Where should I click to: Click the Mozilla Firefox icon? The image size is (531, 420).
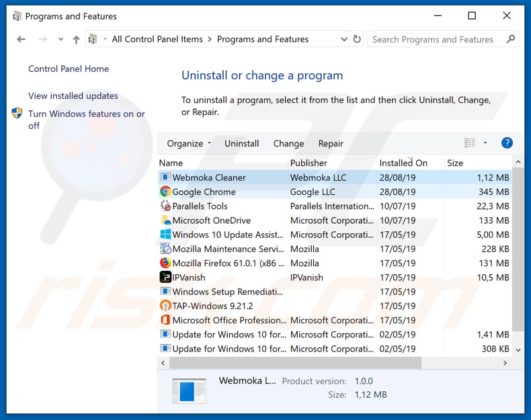point(165,263)
